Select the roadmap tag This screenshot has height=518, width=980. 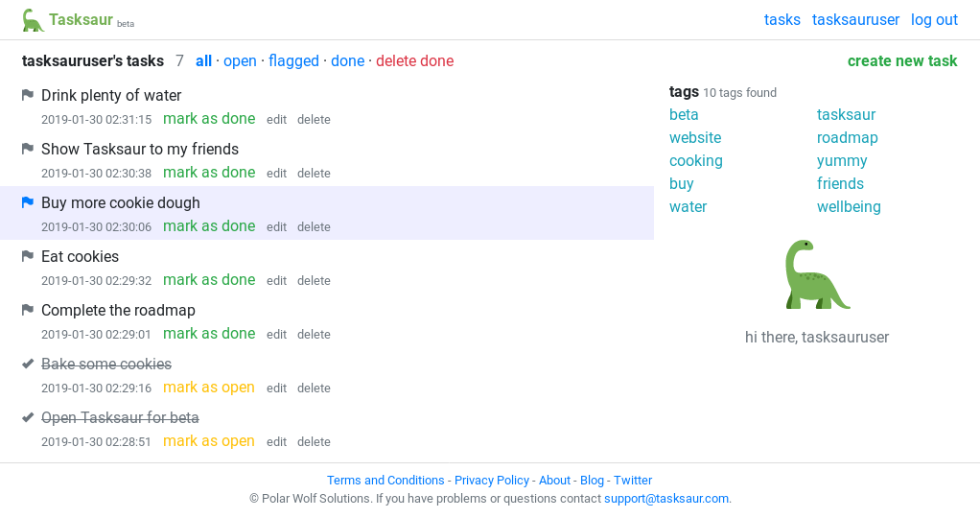coord(848,137)
